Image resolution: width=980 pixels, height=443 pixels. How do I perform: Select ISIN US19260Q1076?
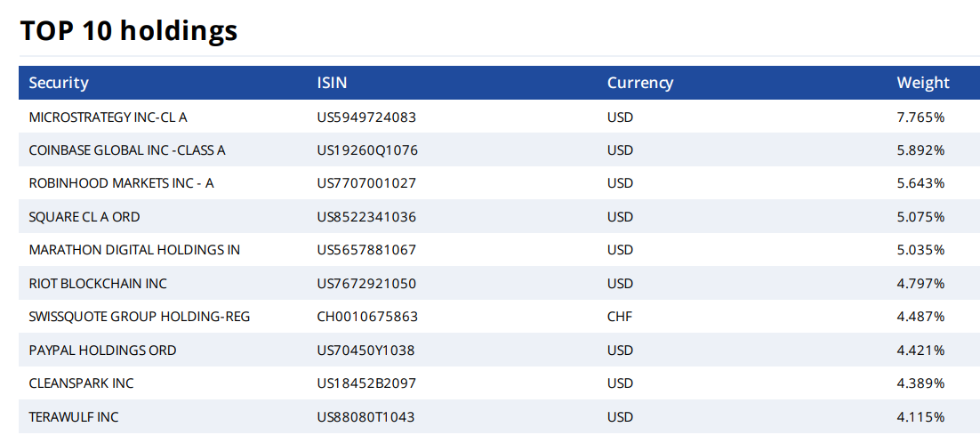(x=367, y=150)
